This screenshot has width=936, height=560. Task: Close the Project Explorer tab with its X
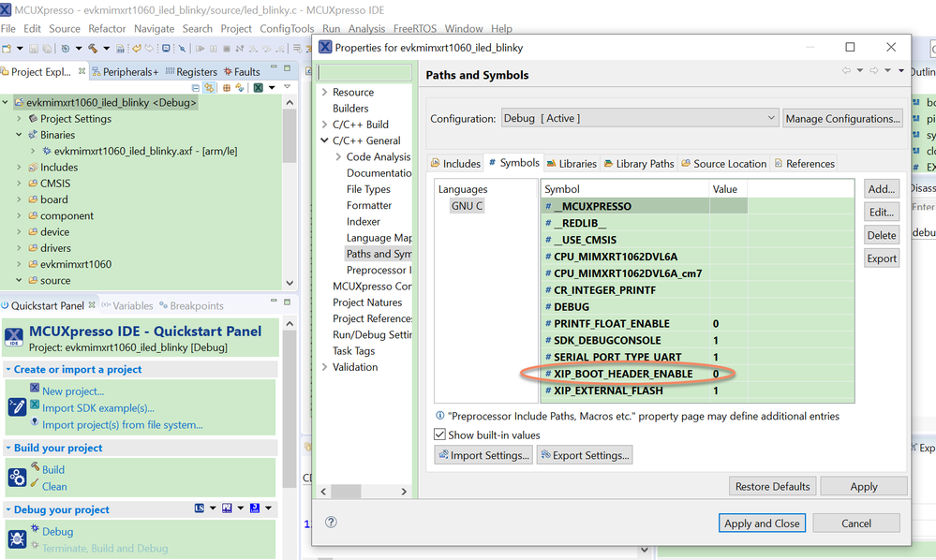click(x=82, y=71)
